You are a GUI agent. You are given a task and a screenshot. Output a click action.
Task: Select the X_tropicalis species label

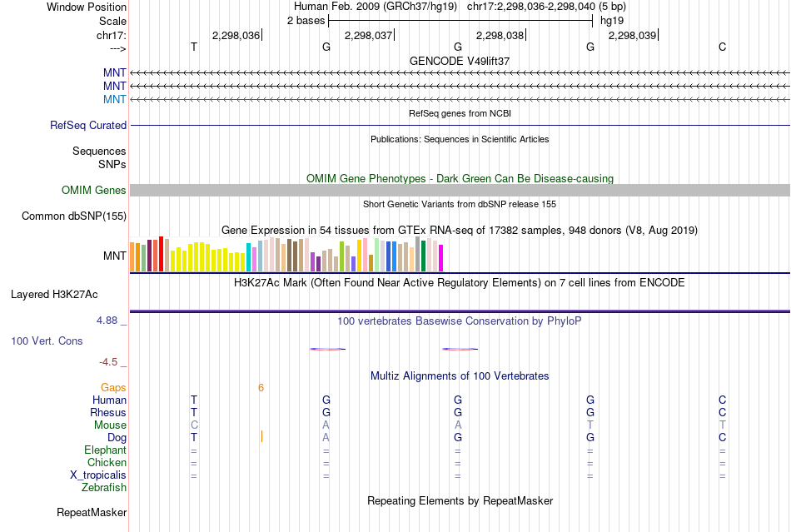point(98,475)
